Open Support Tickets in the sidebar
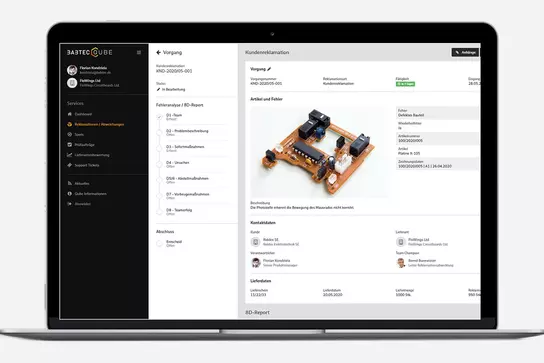The width and height of the screenshot is (544, 363). click(x=87, y=165)
